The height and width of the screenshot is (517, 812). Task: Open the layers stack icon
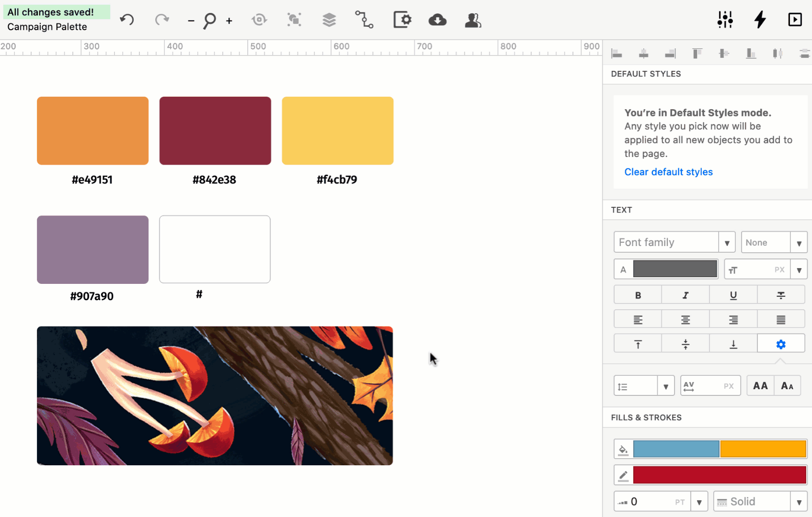pyautogui.click(x=329, y=20)
